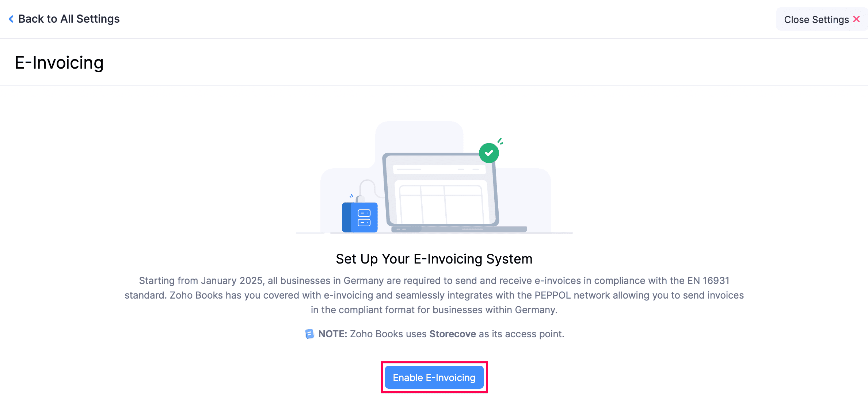Click the back chevron arrow icon

(x=11, y=19)
